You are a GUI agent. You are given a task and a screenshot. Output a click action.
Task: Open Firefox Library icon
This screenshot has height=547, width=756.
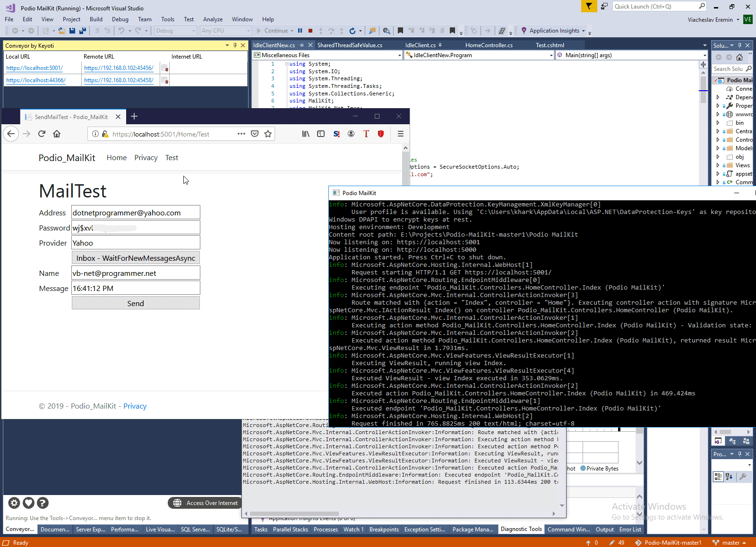pyautogui.click(x=306, y=134)
